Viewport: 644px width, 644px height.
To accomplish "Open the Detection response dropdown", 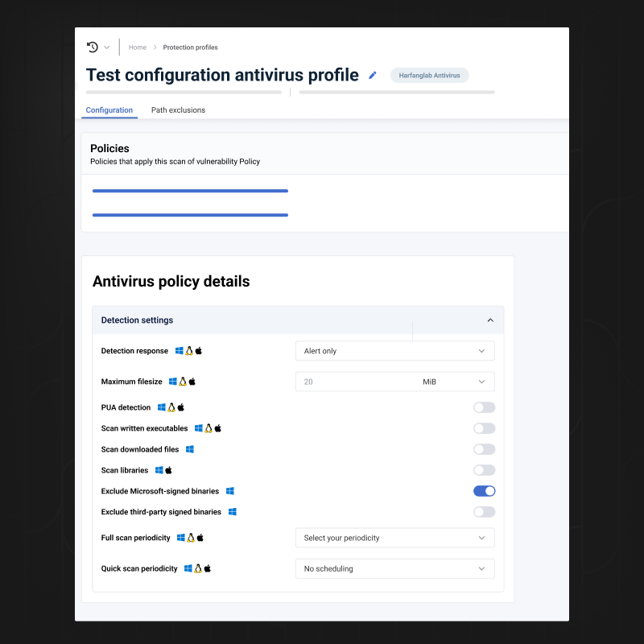I will click(394, 350).
